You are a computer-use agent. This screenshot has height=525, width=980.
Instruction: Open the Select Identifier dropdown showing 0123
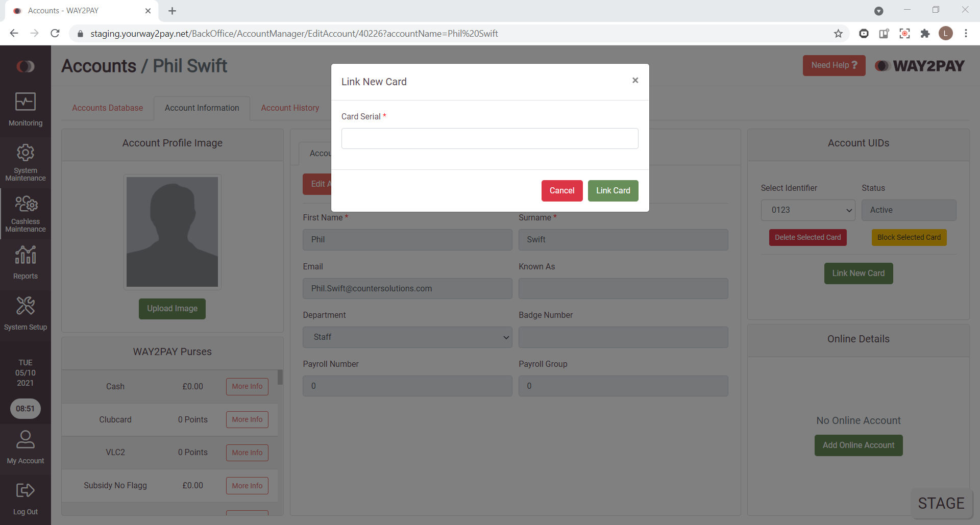[807, 210]
